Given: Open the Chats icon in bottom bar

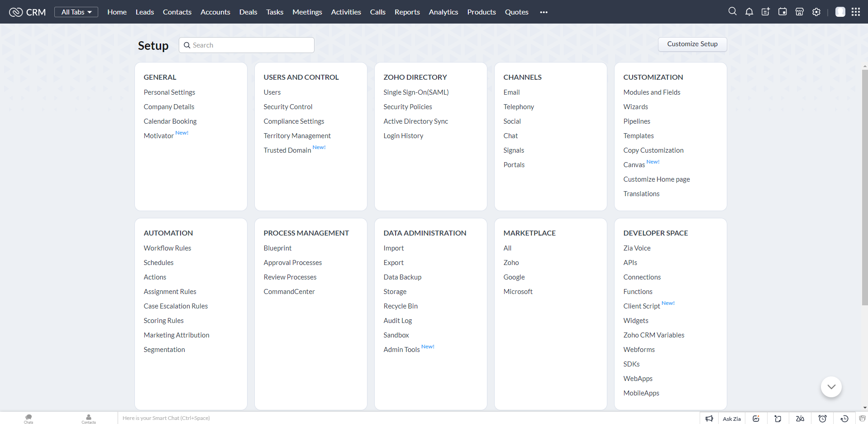Looking at the screenshot, I should (29, 418).
